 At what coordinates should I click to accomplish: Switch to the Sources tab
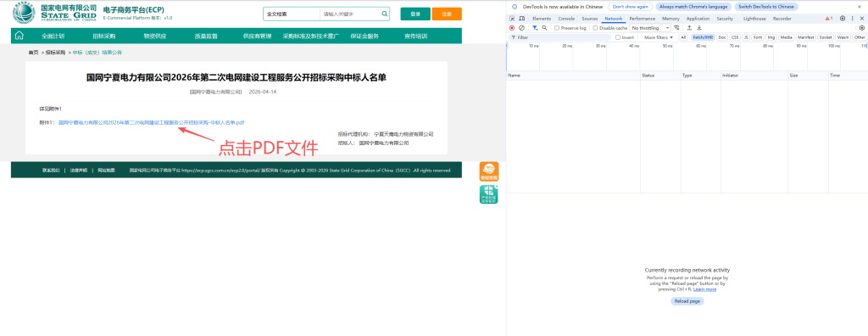point(590,19)
